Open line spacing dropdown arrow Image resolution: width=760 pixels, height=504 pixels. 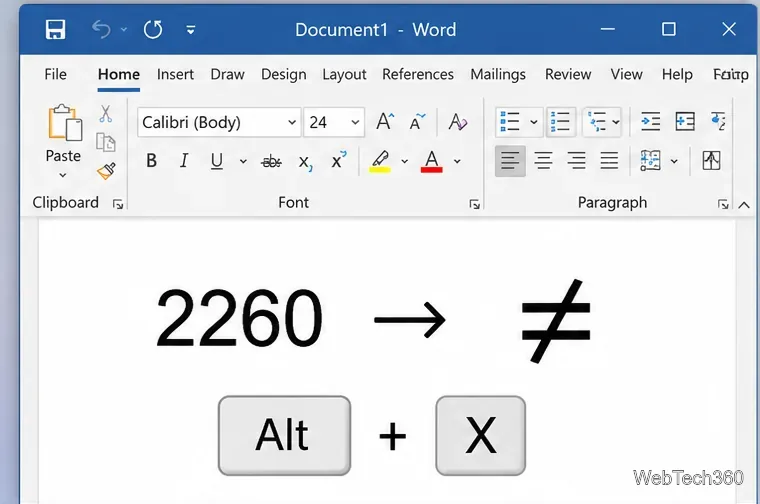(674, 161)
